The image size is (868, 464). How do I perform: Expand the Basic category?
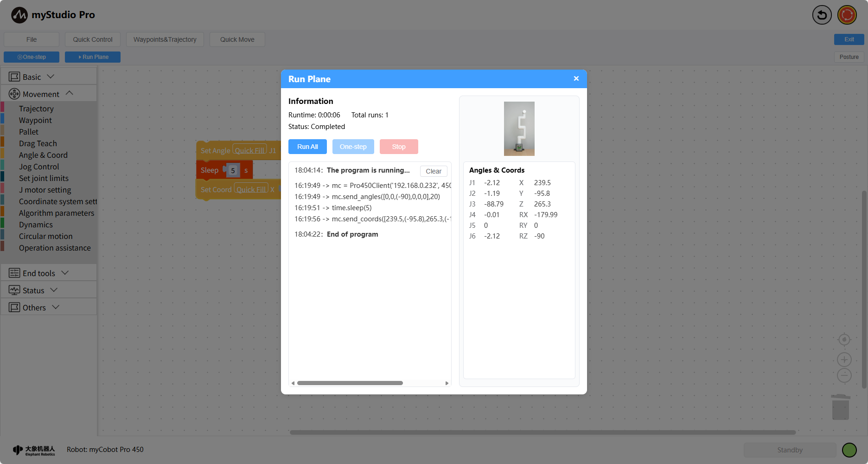tap(32, 77)
